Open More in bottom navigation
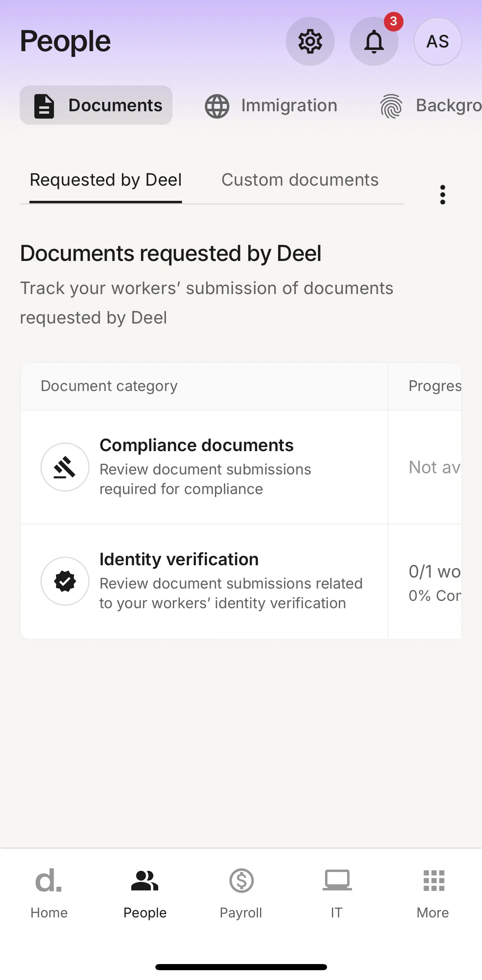Image resolution: width=482 pixels, height=980 pixels. pos(433,894)
